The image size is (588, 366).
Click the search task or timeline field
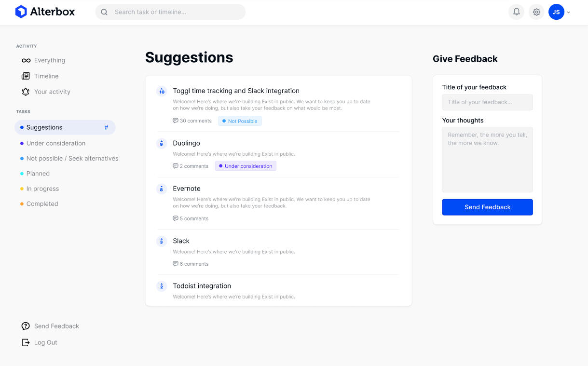170,12
